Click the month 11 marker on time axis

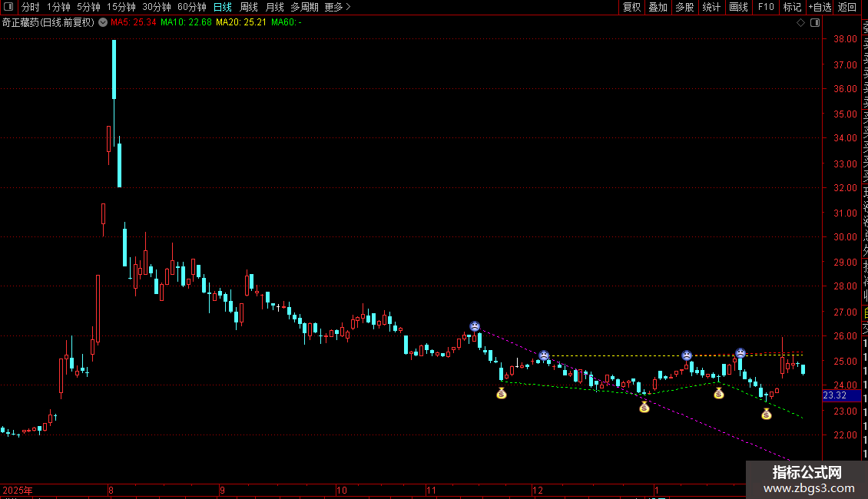431,490
